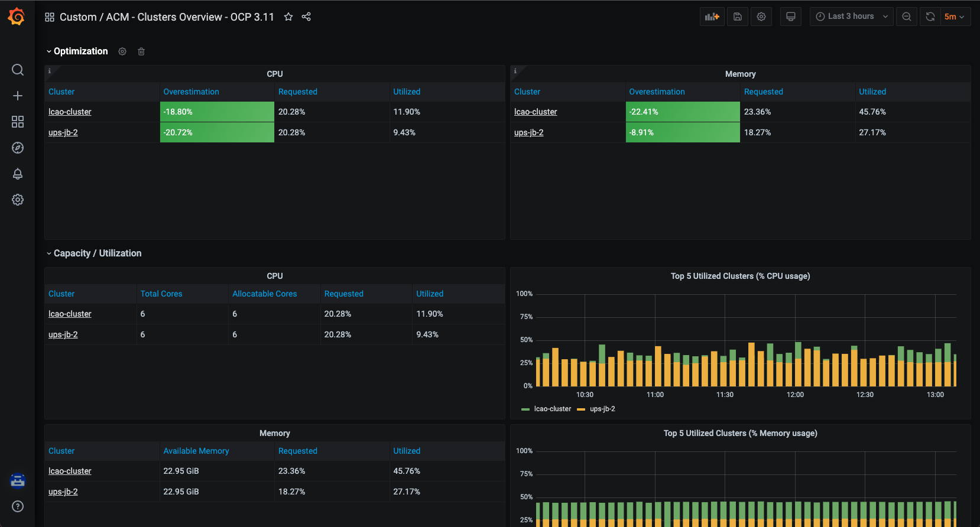This screenshot has width=980, height=527.
Task: Sort capacity CPU by Allocatable Cores
Action: 265,294
